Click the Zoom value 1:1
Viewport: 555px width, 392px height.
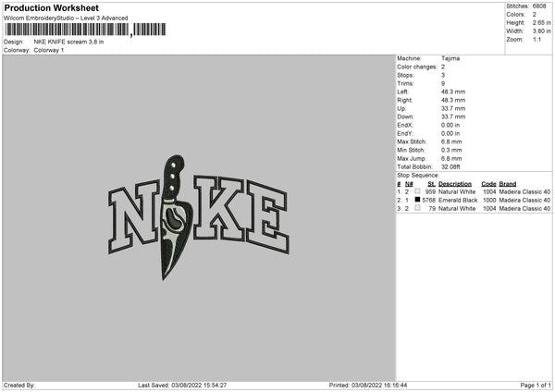point(536,39)
